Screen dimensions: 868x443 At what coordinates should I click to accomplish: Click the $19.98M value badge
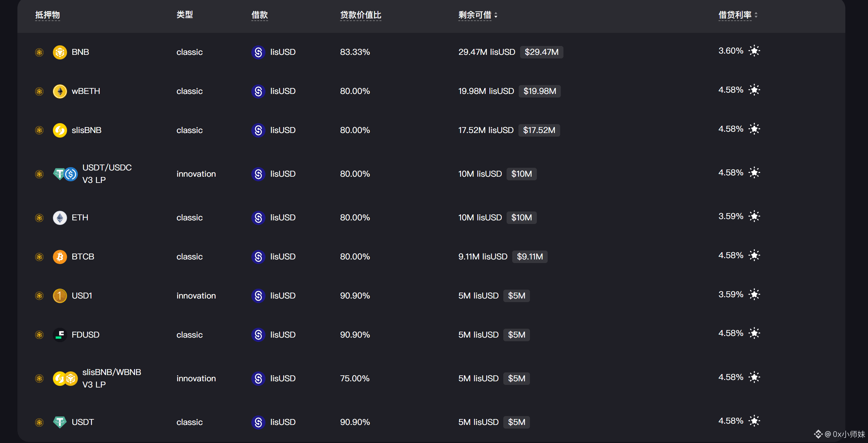coord(539,91)
